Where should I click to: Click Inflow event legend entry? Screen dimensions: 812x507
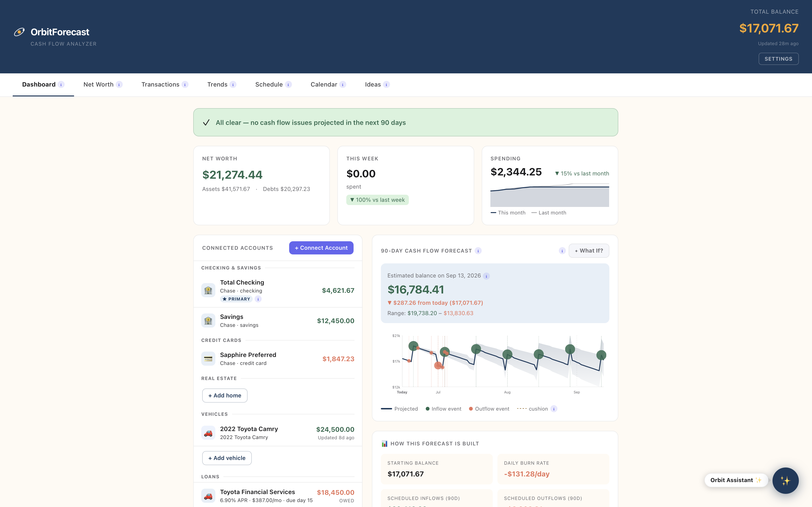[443, 409]
